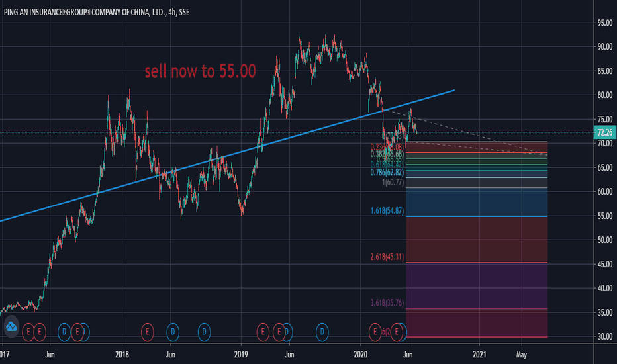Select the 1.618(54.87) Fibonacci level label
The width and height of the screenshot is (617, 364).
tap(387, 211)
